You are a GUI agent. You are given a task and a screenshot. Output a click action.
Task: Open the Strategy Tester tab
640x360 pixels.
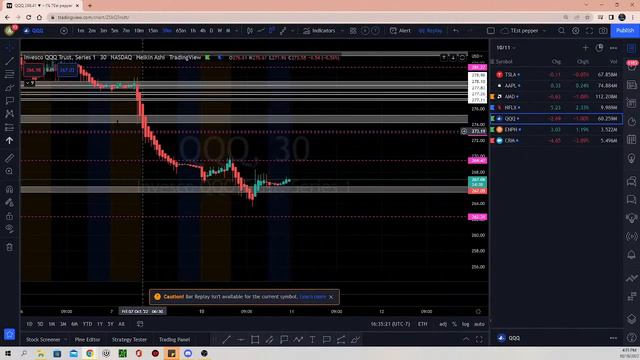(129, 340)
